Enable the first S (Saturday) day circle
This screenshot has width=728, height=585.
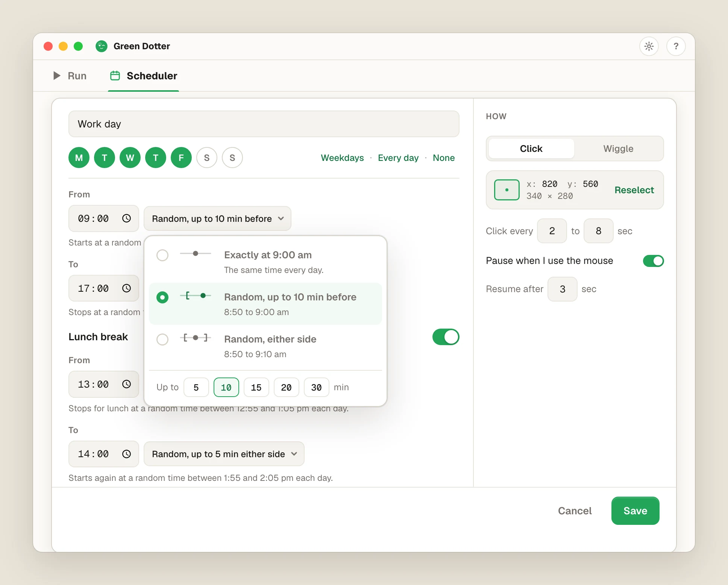click(207, 158)
